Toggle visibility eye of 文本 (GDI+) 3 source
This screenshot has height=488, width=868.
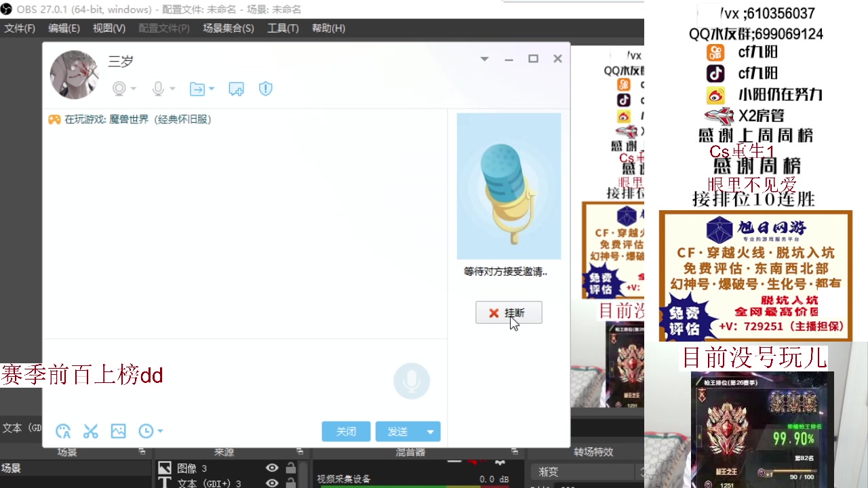[x=272, y=483]
